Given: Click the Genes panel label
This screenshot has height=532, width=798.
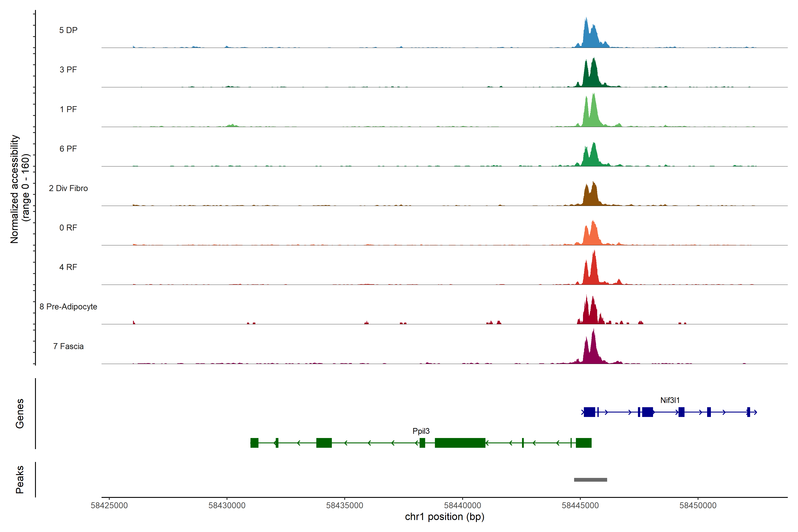Looking at the screenshot, I should 20,414.
